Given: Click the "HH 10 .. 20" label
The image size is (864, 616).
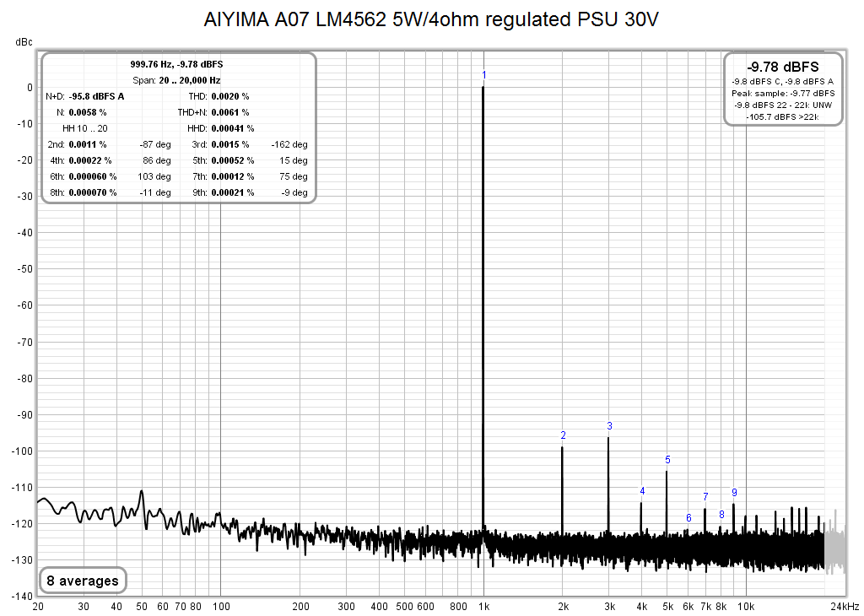Looking at the screenshot, I should click(85, 128).
